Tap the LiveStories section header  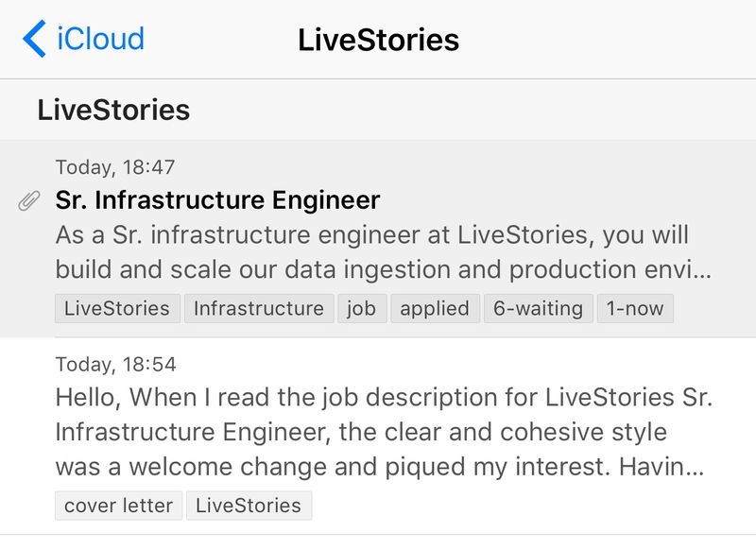point(113,110)
